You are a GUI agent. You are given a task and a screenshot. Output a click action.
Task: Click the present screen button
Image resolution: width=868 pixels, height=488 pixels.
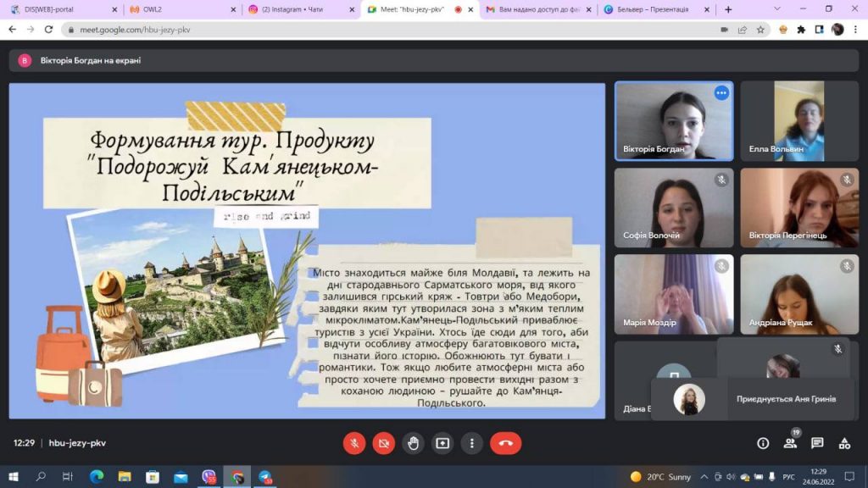click(x=442, y=443)
